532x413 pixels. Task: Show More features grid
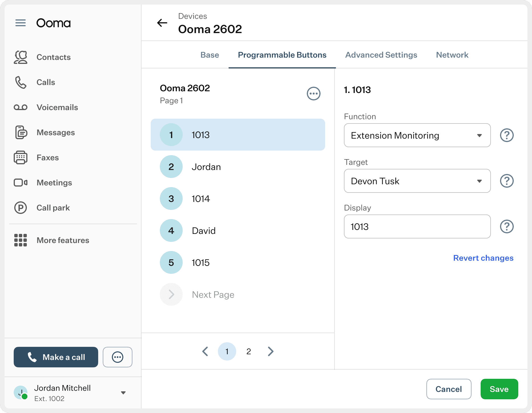pos(63,240)
